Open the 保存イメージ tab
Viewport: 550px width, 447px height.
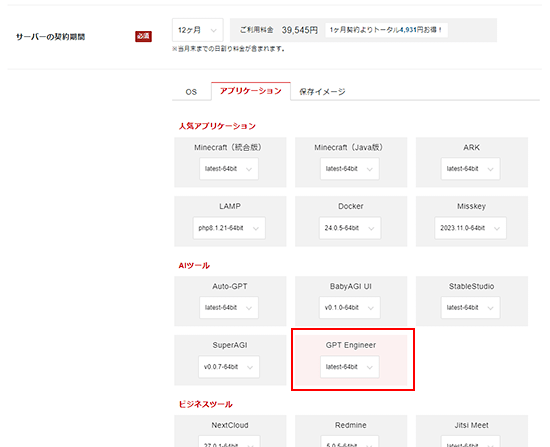point(322,92)
